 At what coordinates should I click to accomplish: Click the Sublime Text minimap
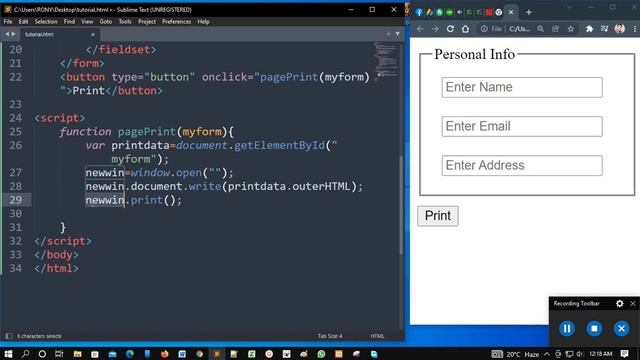coord(385,60)
